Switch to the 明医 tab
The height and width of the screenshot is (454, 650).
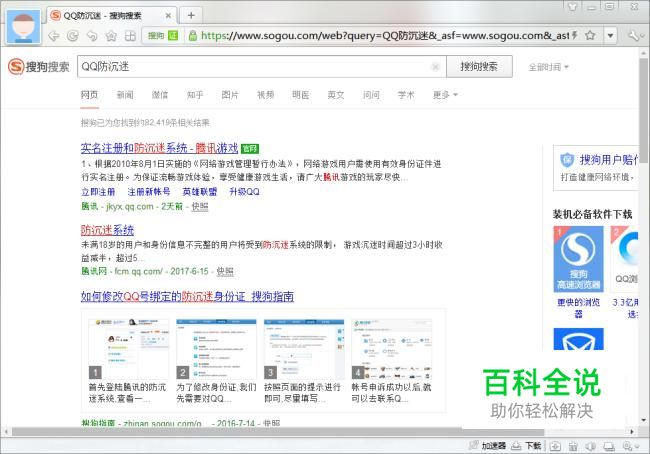pos(301,95)
